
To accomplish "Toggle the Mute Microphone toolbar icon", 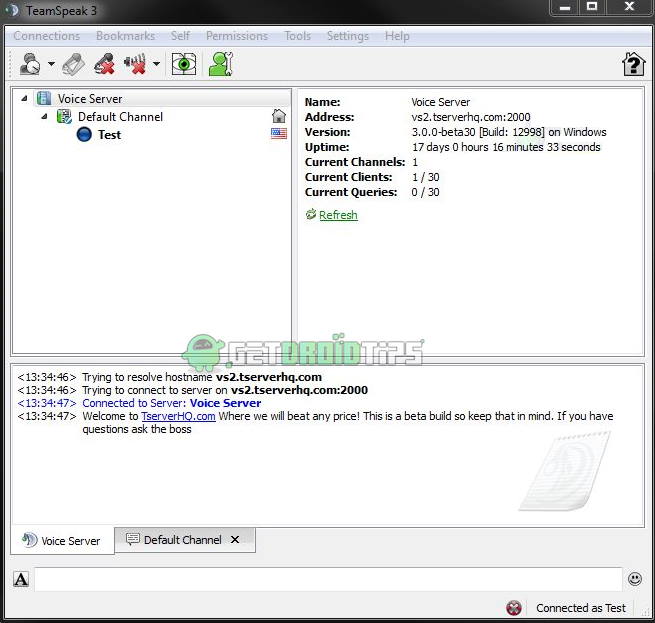I will pos(104,64).
